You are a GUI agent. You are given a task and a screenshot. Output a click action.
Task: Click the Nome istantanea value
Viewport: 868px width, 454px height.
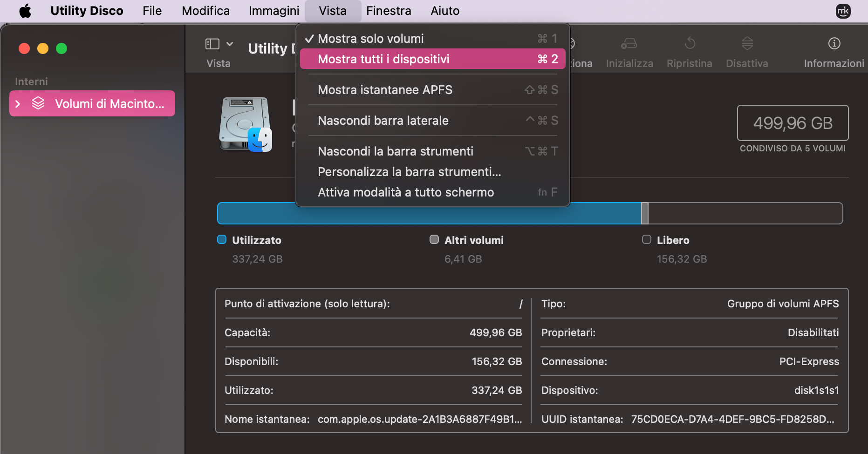[x=420, y=420]
